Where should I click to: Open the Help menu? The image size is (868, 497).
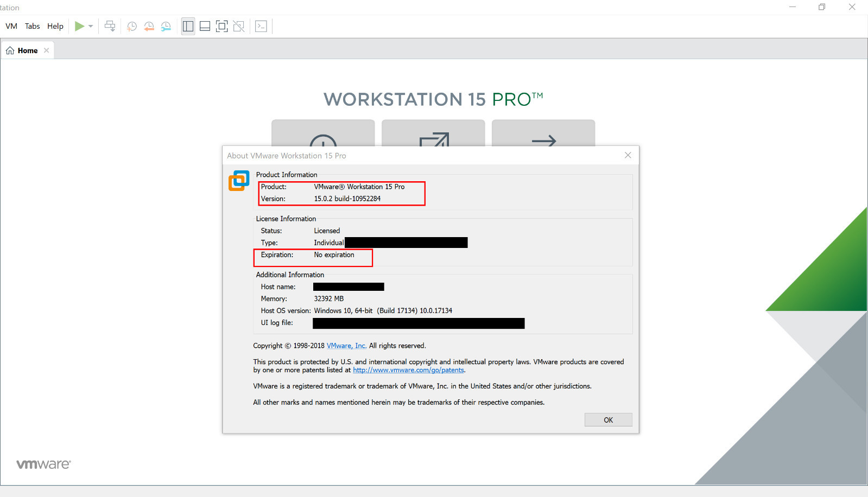click(x=55, y=26)
